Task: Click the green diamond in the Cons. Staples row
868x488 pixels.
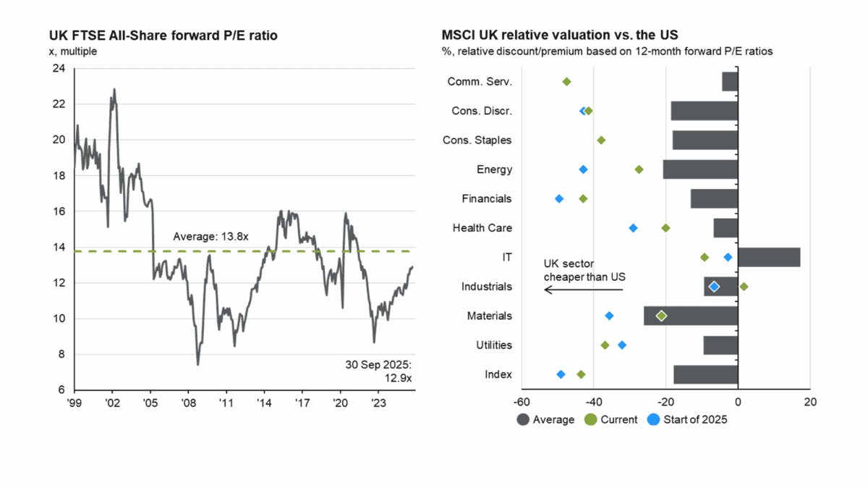Action: (x=601, y=140)
